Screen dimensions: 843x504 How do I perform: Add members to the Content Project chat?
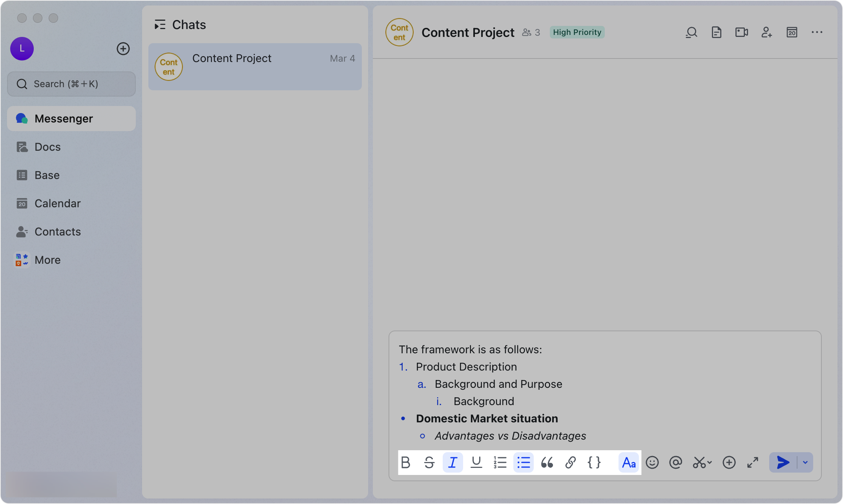766,32
